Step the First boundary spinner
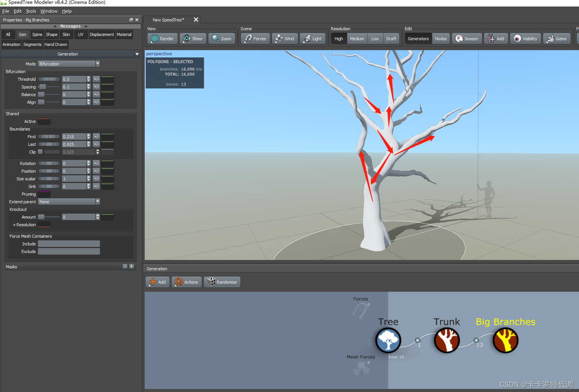Image resolution: width=579 pixels, height=392 pixels. [88, 137]
